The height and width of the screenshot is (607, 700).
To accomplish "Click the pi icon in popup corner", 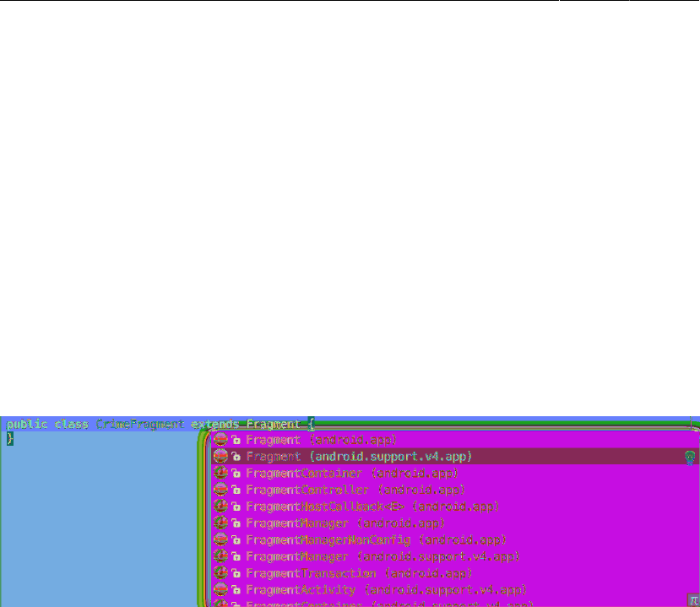I will (693, 601).
